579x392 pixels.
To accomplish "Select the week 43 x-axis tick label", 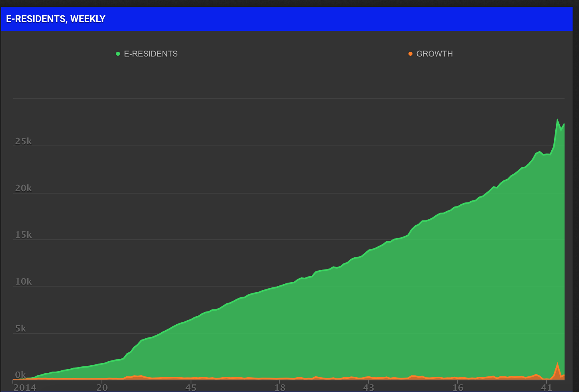I will point(368,387).
